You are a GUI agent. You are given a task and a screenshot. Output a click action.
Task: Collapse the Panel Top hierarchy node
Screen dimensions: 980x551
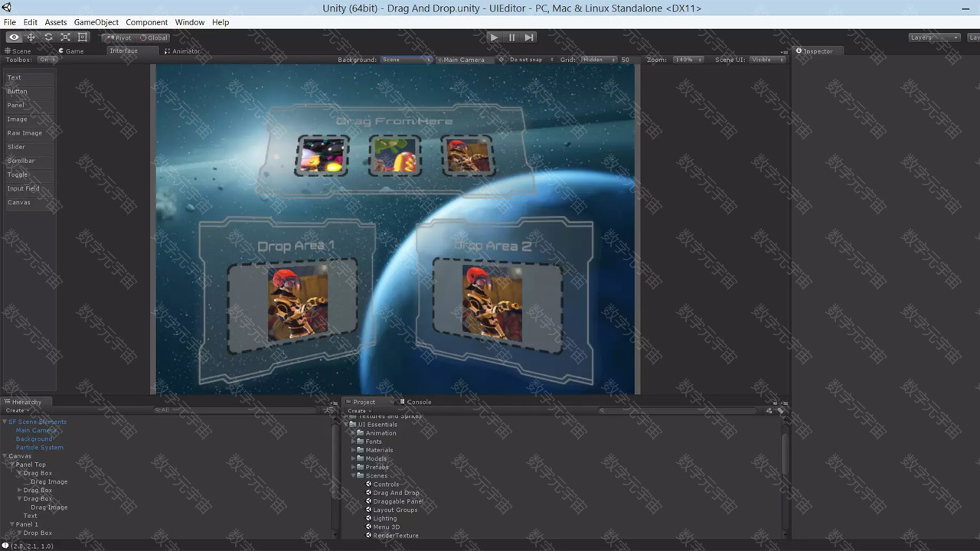[11, 465]
